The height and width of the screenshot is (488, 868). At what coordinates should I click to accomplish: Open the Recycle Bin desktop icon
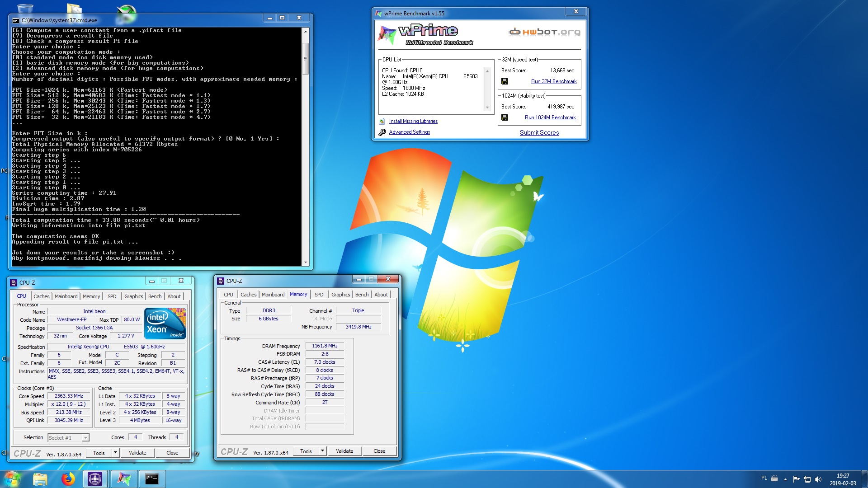[25, 8]
